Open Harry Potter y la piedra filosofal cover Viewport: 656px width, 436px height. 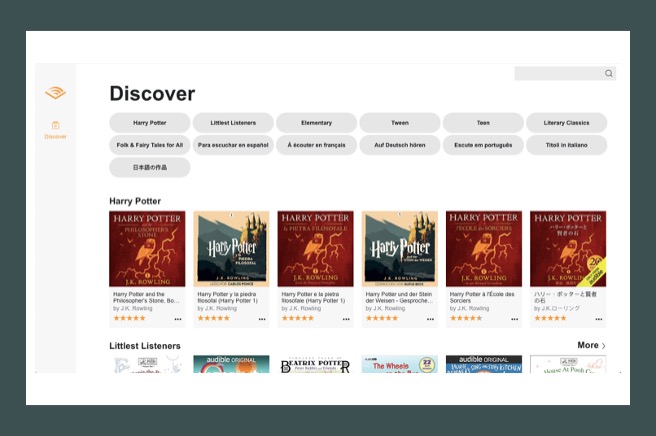[x=231, y=249]
